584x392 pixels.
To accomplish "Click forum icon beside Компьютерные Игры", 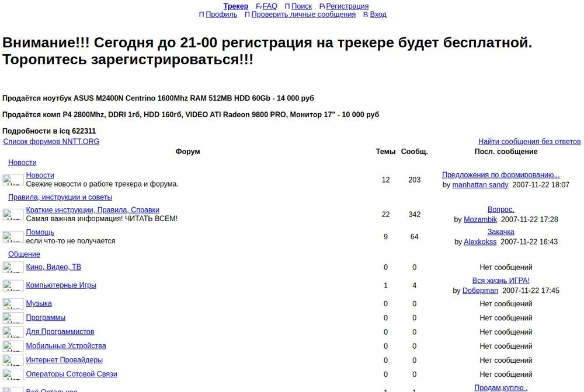I will (x=13, y=285).
